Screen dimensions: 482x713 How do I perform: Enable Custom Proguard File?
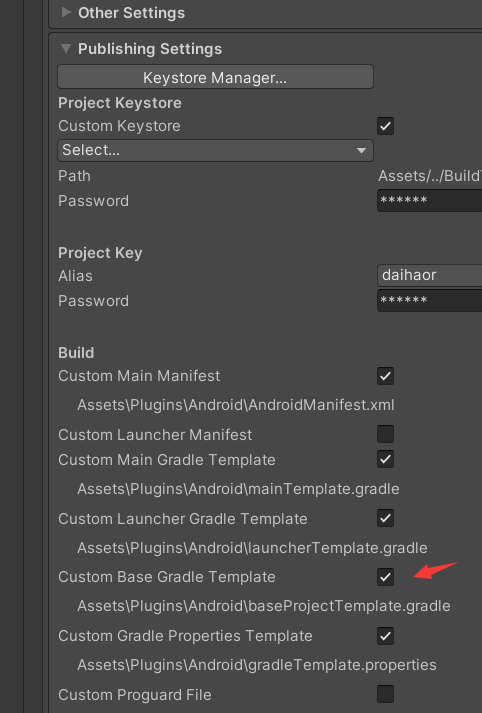(385, 694)
